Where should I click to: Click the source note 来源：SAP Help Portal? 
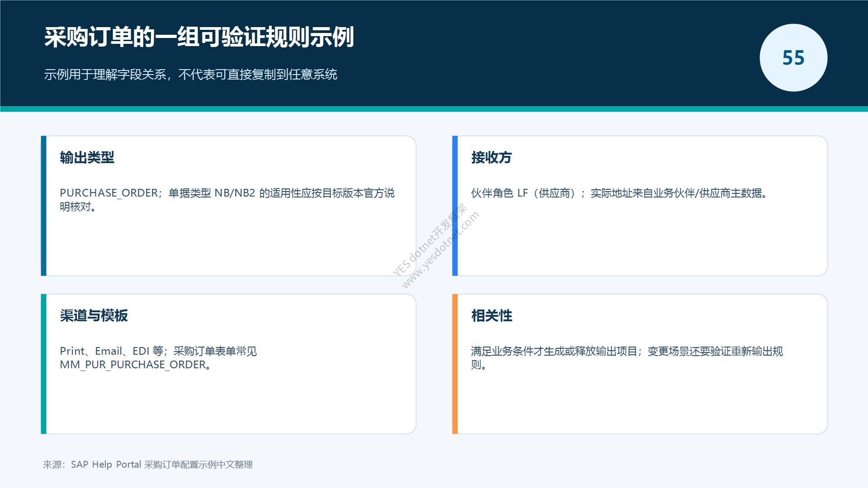[148, 465]
